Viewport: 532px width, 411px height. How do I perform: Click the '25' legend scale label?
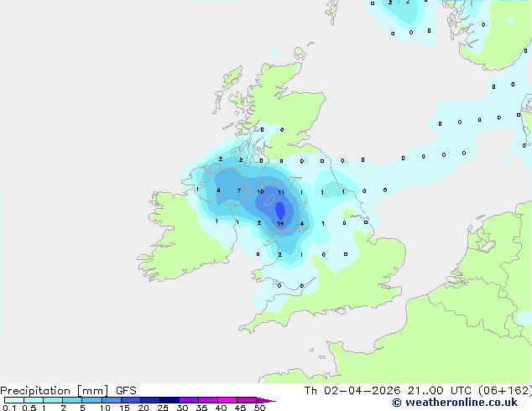(x=163, y=408)
